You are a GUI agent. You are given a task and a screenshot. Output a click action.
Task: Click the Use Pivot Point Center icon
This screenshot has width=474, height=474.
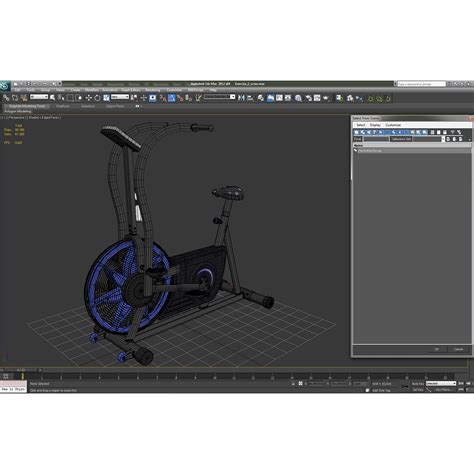pyautogui.click(x=134, y=98)
